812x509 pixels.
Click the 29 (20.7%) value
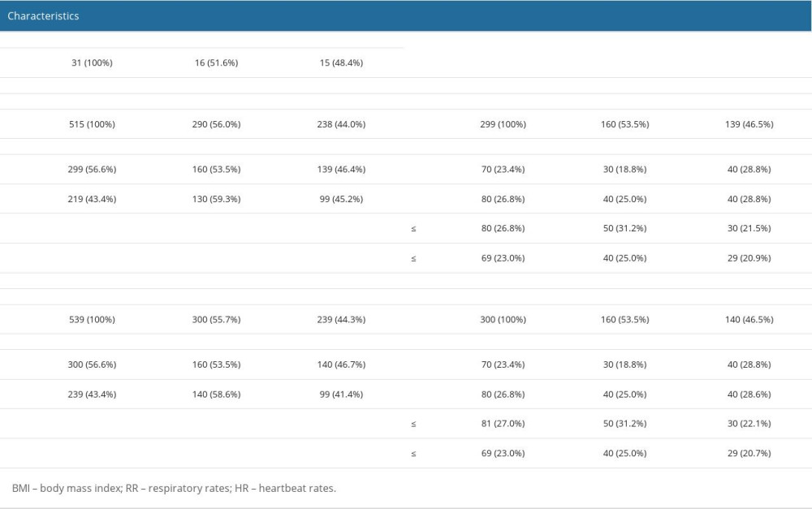[750, 452]
